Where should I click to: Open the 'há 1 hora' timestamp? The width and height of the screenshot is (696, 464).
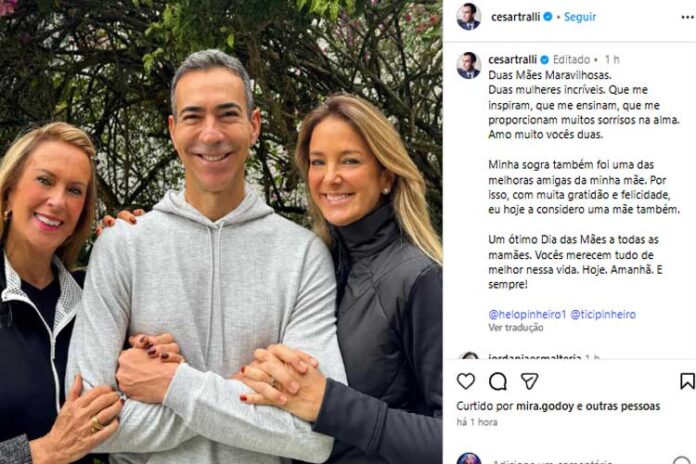pos(477,422)
